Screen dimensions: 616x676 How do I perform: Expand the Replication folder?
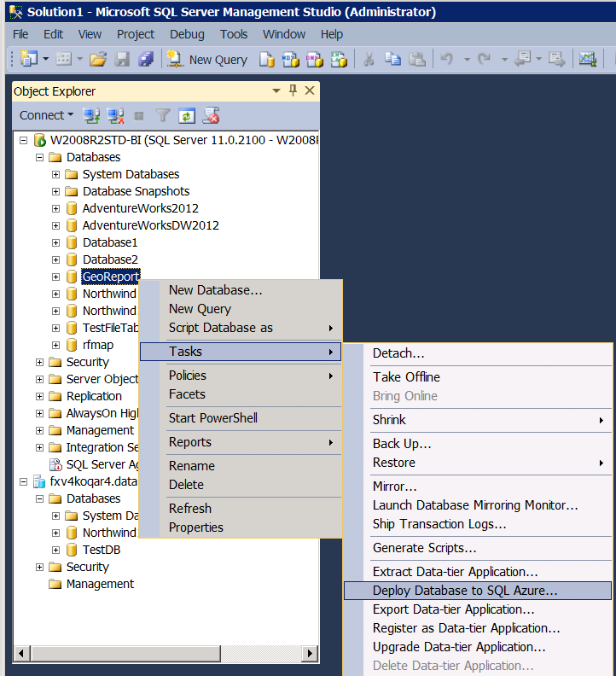[39, 397]
